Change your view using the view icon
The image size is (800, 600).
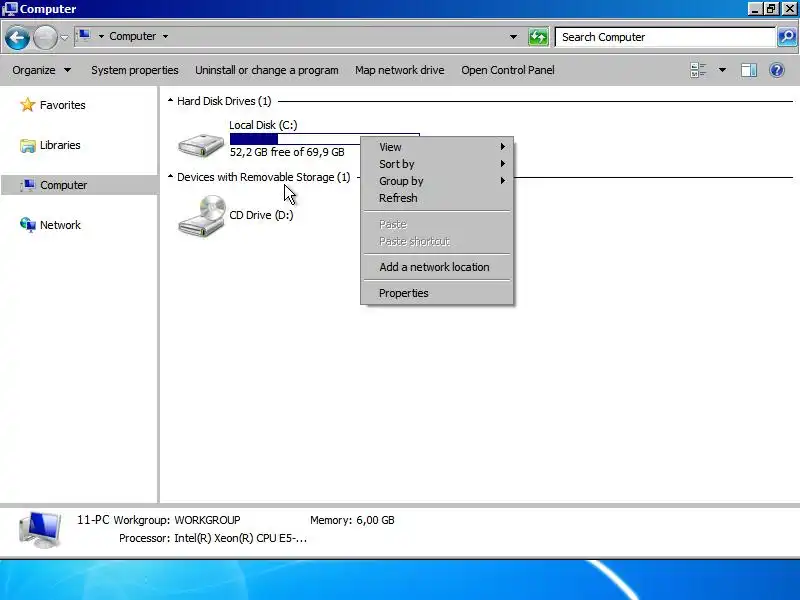pyautogui.click(x=698, y=70)
